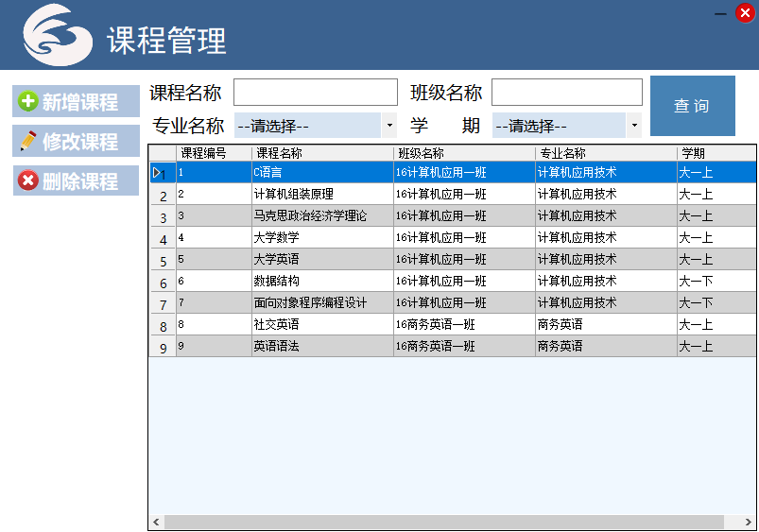Click 大一下 in the 数据结构 row
The width and height of the screenshot is (759, 532).
coord(716,282)
